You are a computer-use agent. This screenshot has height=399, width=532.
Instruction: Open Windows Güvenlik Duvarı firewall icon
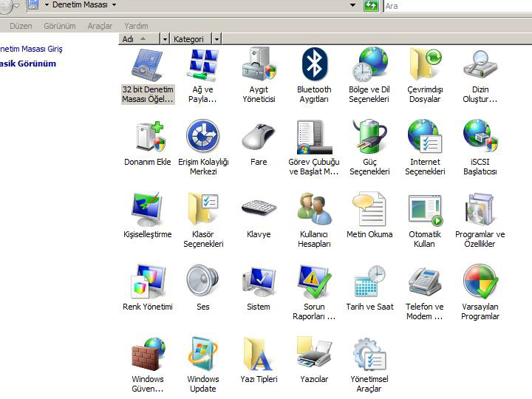point(148,355)
